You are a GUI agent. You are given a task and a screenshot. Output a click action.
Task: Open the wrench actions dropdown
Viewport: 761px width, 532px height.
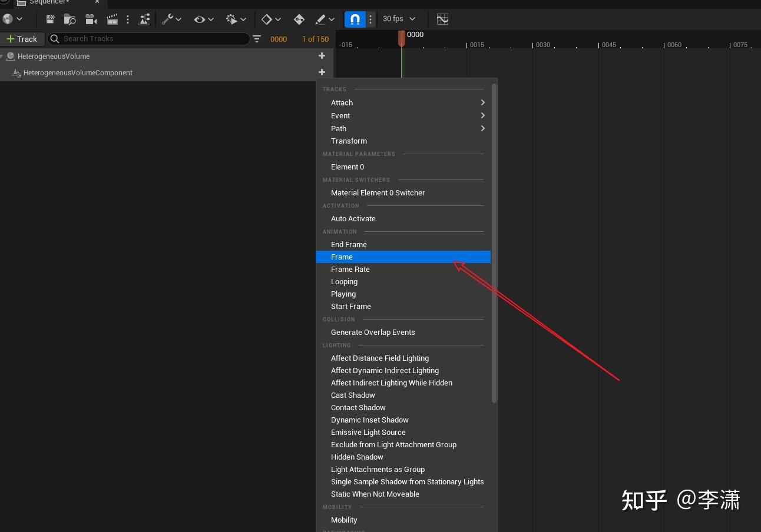[171, 19]
